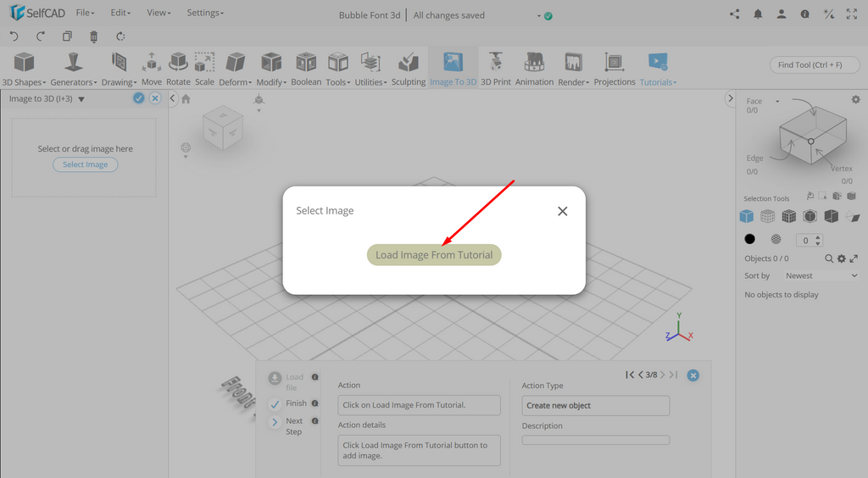Expand the Objects panel arrows icon
The image size is (868, 478).
point(854,258)
